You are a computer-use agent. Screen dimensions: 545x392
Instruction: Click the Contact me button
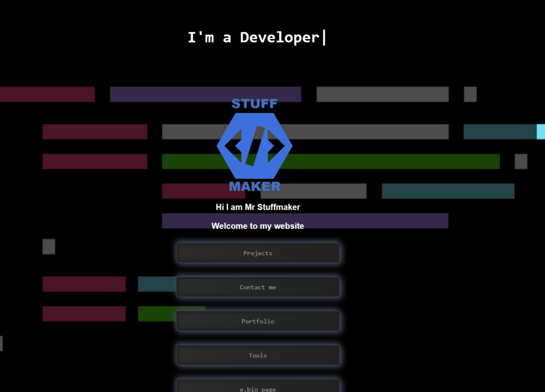[258, 287]
